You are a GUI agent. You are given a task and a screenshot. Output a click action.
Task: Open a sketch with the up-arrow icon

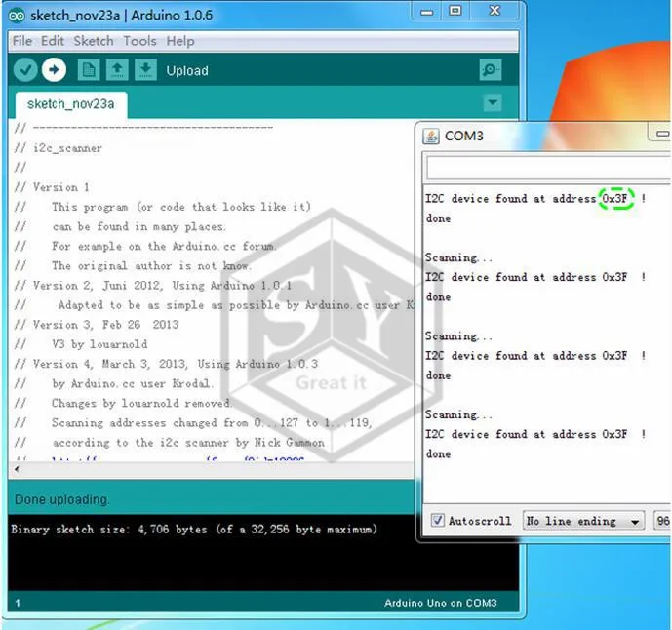[117, 70]
